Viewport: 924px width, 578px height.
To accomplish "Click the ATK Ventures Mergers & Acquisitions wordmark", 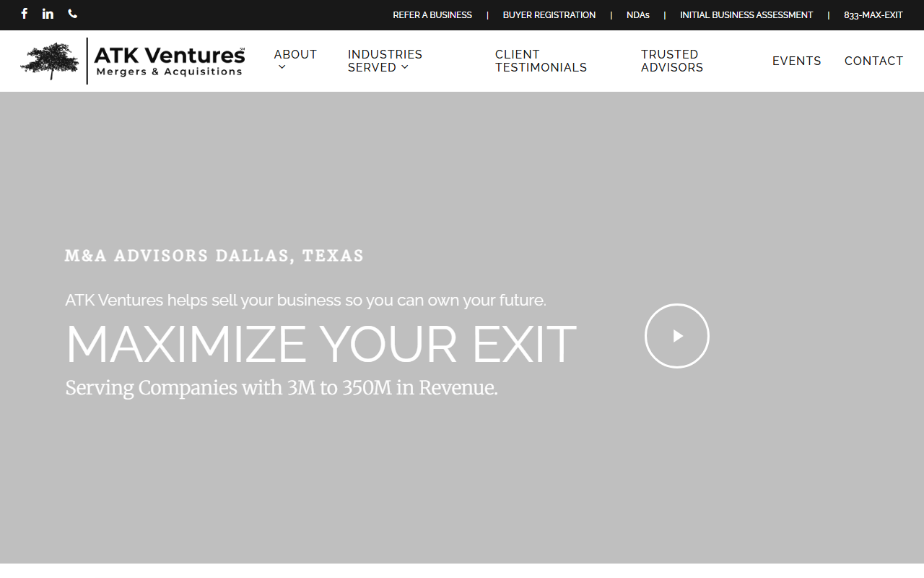I will (x=170, y=61).
